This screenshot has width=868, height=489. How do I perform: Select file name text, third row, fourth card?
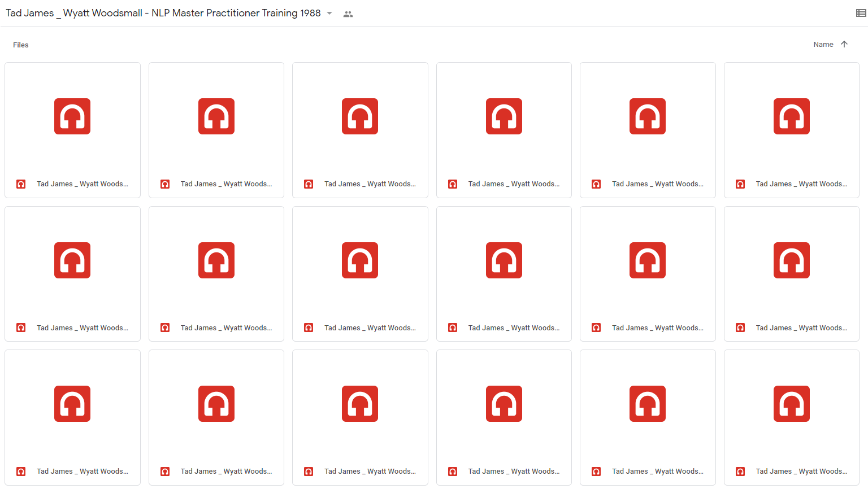[x=514, y=471]
